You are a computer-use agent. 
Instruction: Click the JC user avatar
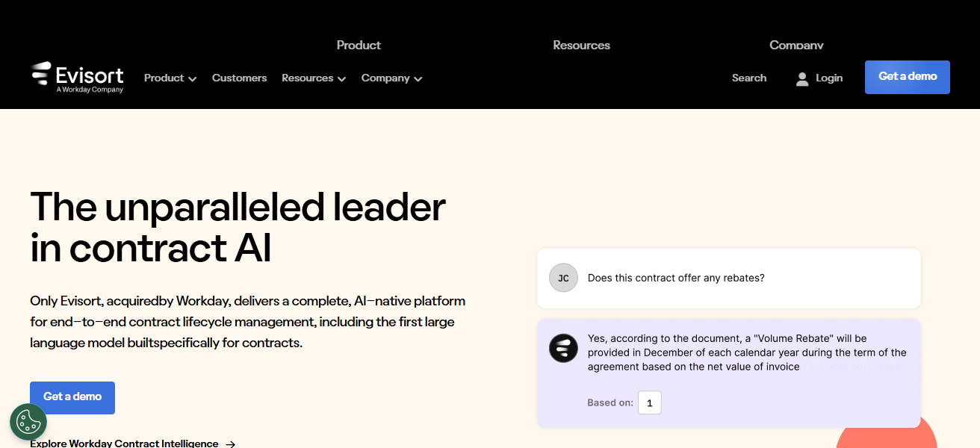point(563,278)
